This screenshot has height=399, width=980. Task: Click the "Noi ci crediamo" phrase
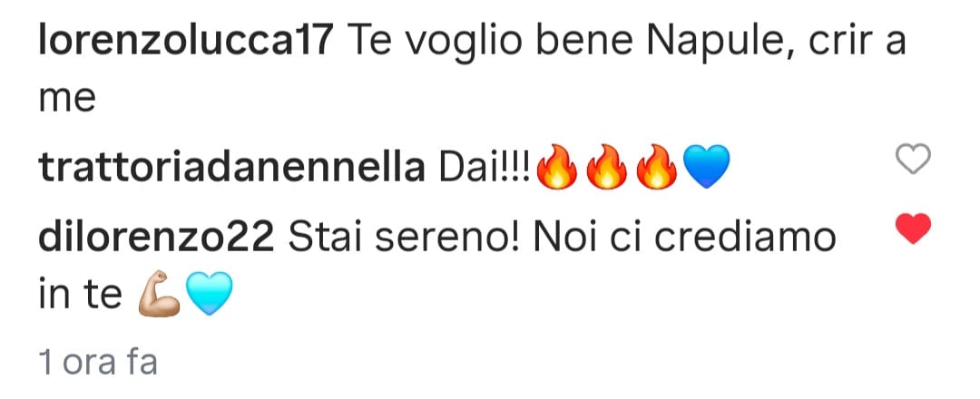[684, 238]
